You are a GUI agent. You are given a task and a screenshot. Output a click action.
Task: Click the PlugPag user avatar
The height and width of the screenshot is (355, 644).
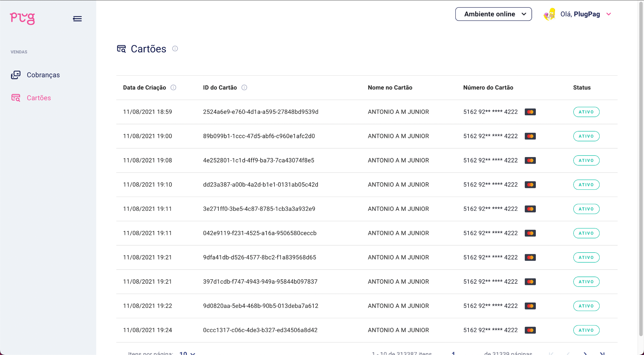pos(550,14)
